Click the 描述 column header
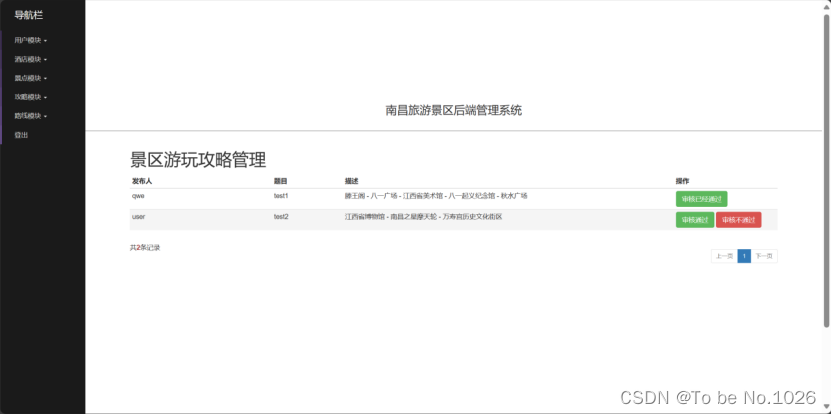Image resolution: width=831 pixels, height=414 pixels. tap(351, 181)
